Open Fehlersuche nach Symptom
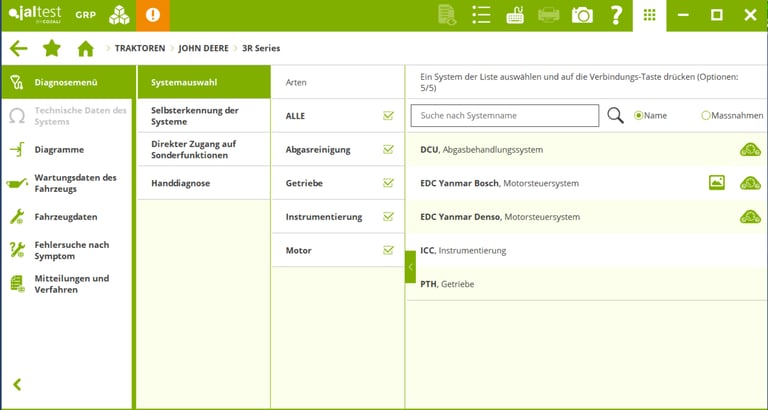 67,250
